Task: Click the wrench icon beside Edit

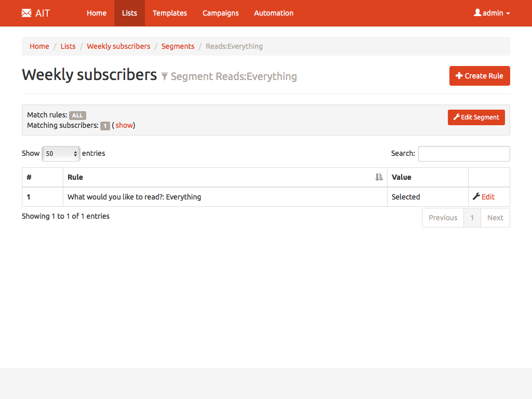Action: pyautogui.click(x=476, y=196)
